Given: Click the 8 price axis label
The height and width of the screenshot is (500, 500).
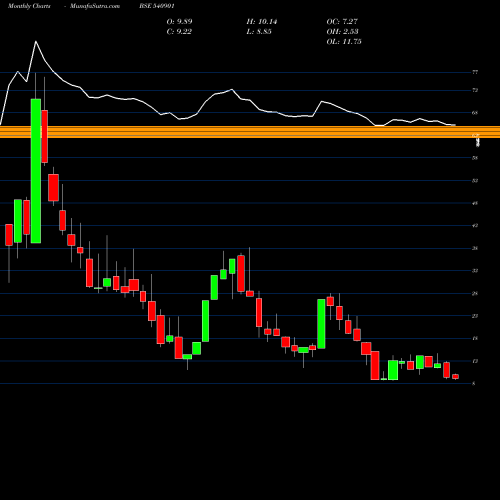Looking at the screenshot, I should [474, 383].
